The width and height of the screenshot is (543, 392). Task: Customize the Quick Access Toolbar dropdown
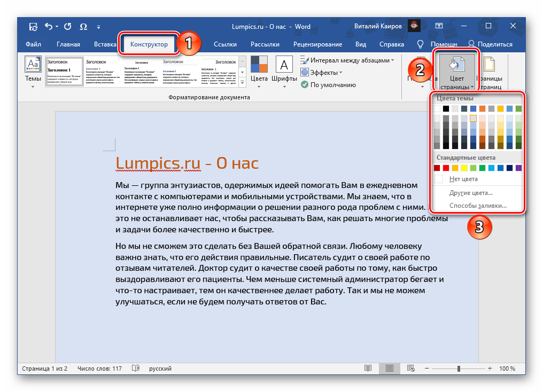[99, 27]
